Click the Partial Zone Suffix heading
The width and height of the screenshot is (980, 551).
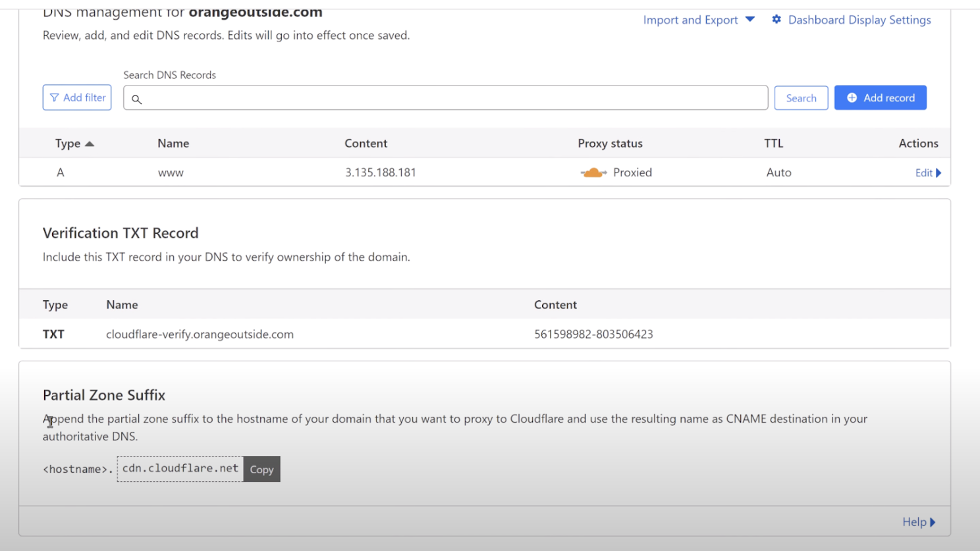click(104, 395)
